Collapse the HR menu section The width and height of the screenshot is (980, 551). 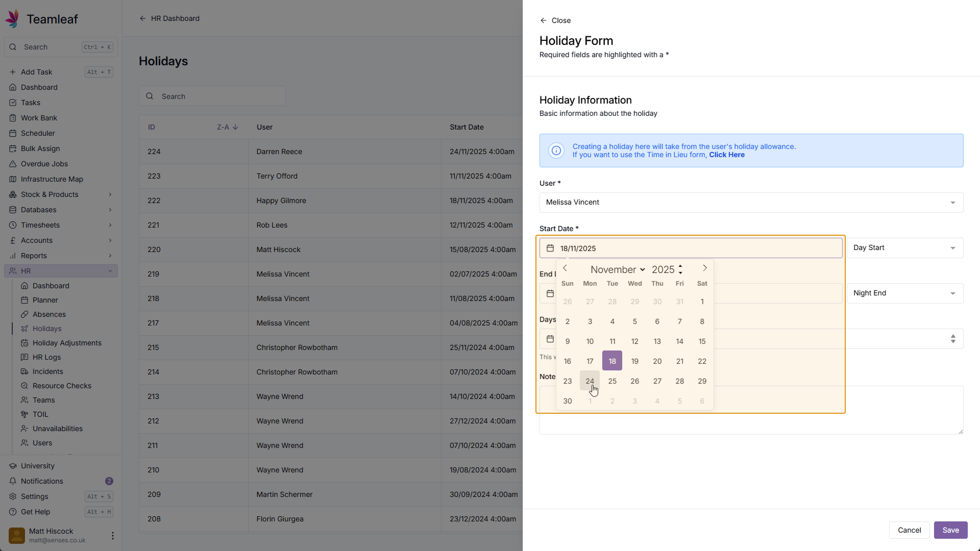pyautogui.click(x=110, y=271)
